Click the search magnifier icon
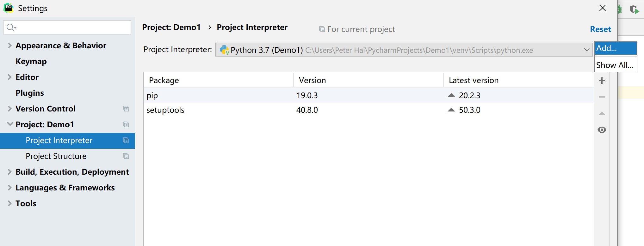644x246 pixels. (11, 27)
